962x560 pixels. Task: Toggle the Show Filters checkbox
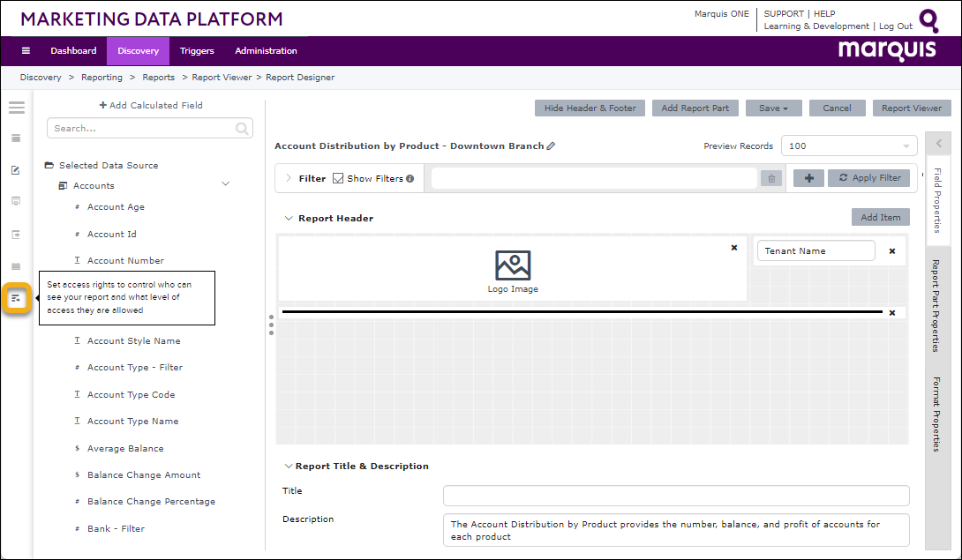point(338,178)
